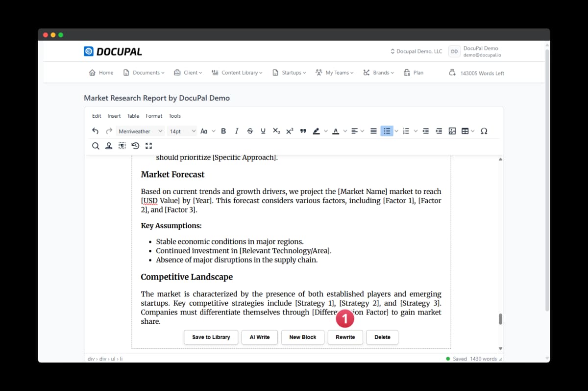Click the insert image icon
Screen dimensions: 588x391
point(452,131)
